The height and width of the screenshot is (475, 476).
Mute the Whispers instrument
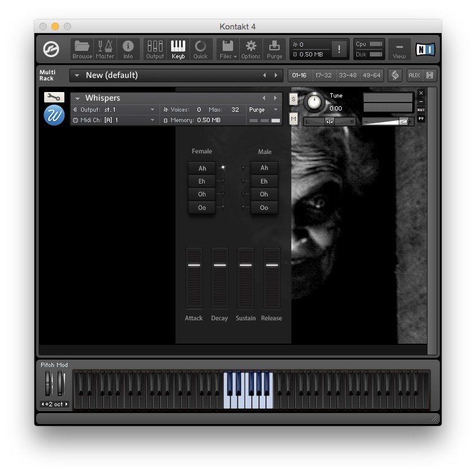click(293, 118)
